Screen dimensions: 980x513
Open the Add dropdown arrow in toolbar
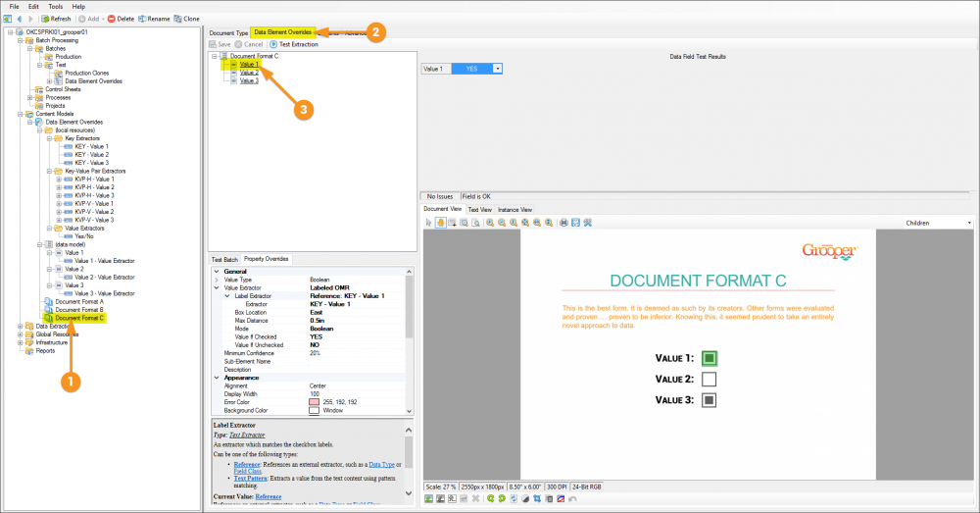[x=103, y=19]
